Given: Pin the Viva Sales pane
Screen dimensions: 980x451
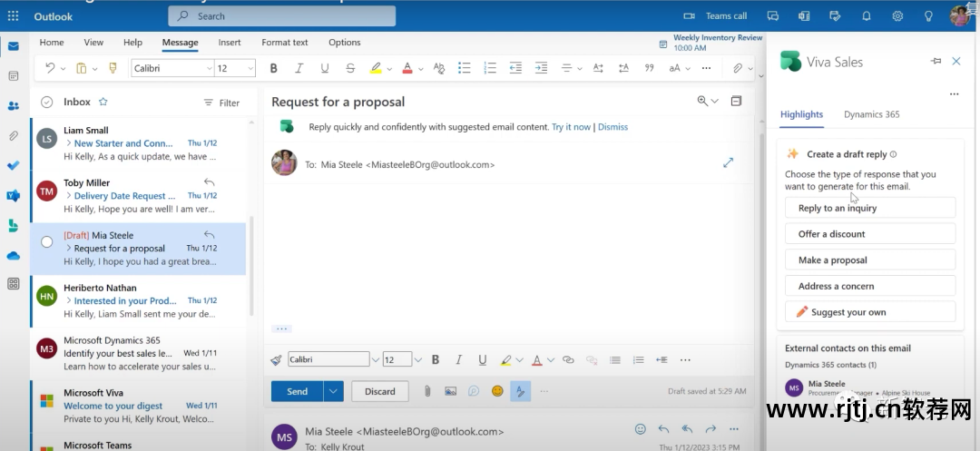Looking at the screenshot, I should pos(936,61).
